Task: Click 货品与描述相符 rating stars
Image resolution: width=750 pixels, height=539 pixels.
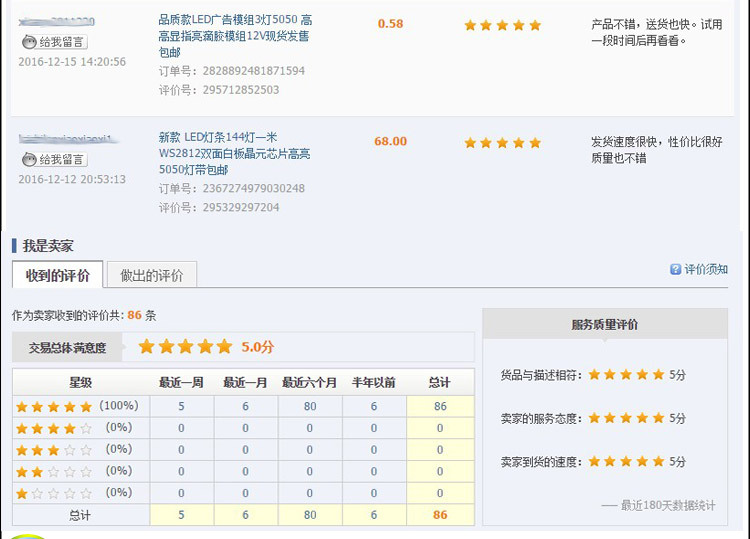Action: click(626, 375)
